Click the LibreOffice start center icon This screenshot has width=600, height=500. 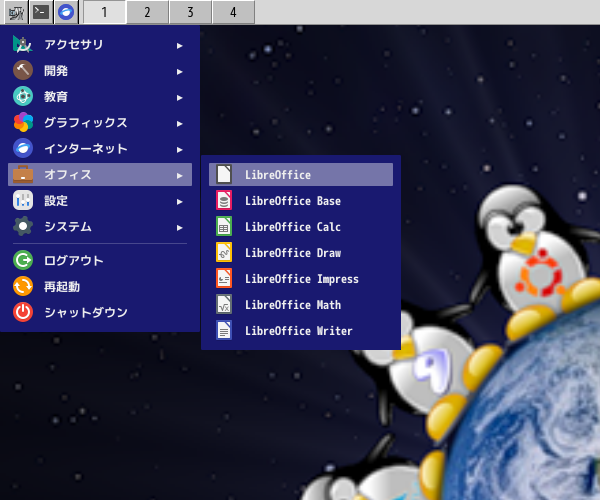pyautogui.click(x=224, y=174)
